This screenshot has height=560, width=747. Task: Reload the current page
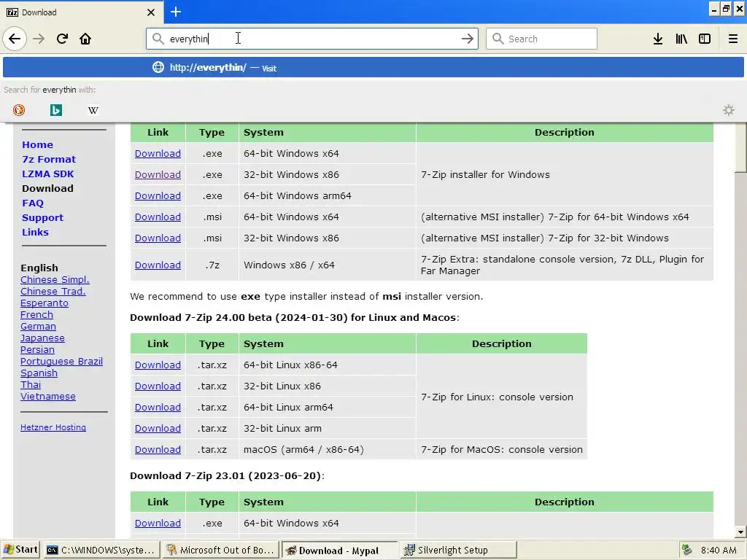[x=62, y=39]
